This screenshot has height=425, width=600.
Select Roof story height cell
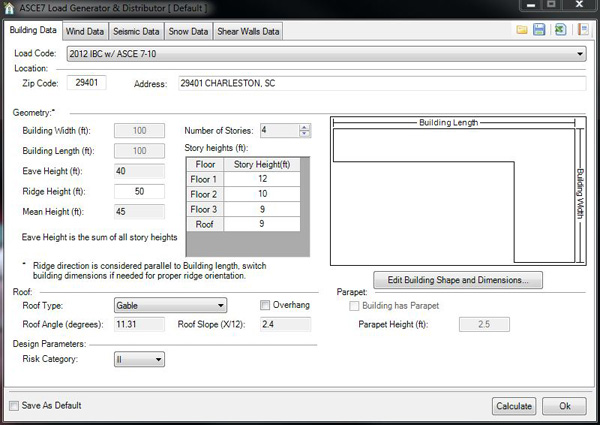(x=262, y=224)
